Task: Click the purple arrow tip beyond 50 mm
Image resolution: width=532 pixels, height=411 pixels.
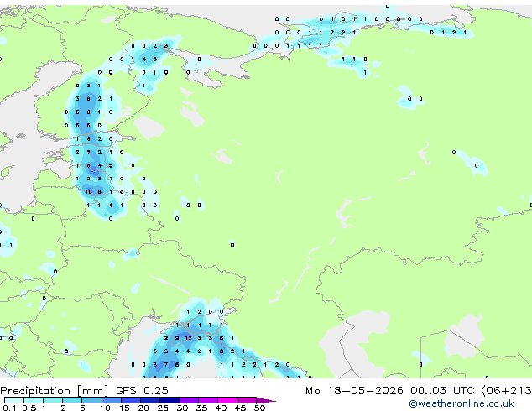Action: pos(266,400)
